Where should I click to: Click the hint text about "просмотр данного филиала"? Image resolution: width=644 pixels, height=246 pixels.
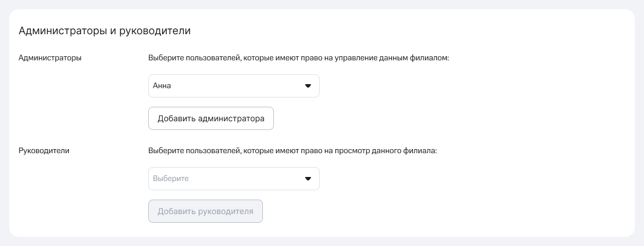[292, 151]
